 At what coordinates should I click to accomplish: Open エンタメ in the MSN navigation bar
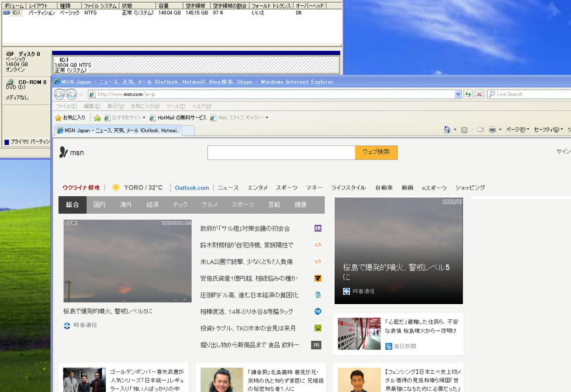pyautogui.click(x=258, y=188)
